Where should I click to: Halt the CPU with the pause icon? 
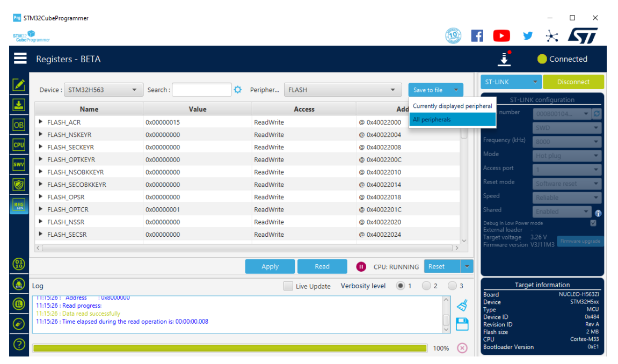[361, 267]
